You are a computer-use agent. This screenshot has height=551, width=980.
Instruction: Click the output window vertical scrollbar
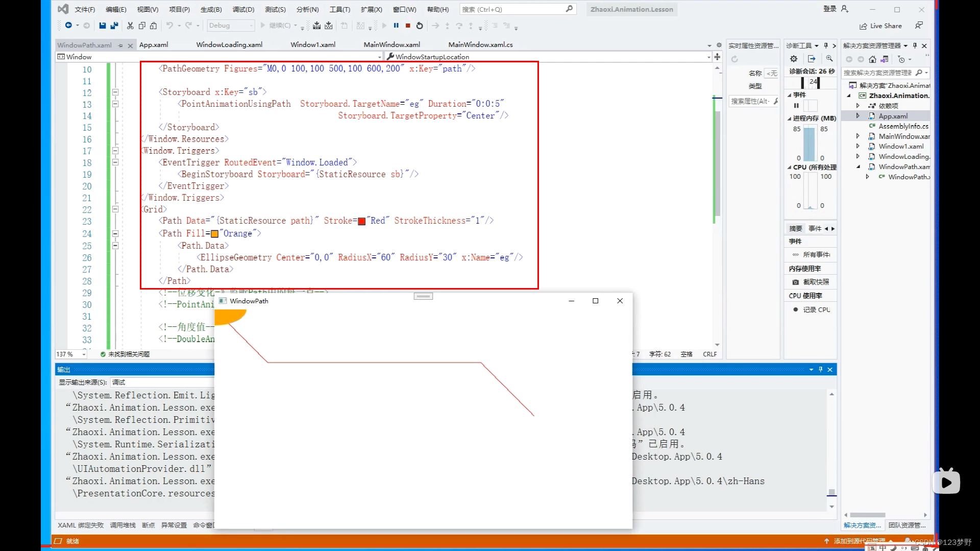point(831,450)
